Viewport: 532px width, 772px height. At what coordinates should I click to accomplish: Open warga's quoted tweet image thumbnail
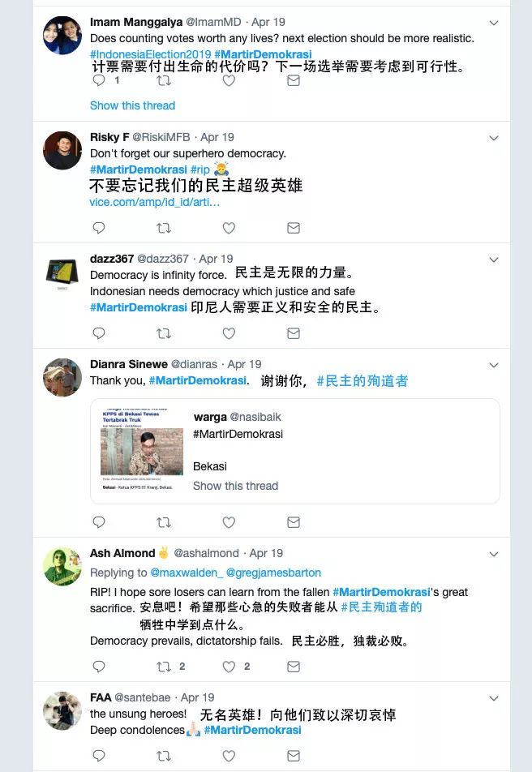[142, 449]
